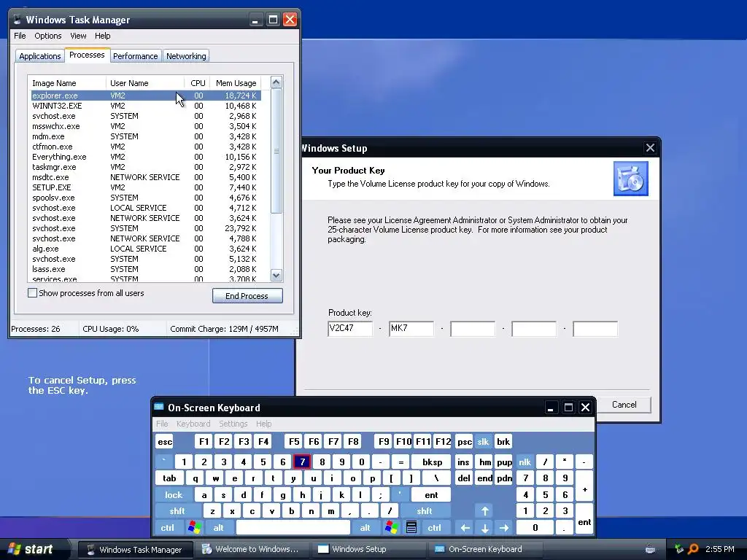Click the search tray icon in taskbar
The image size is (747, 560).
pyautogui.click(x=694, y=549)
